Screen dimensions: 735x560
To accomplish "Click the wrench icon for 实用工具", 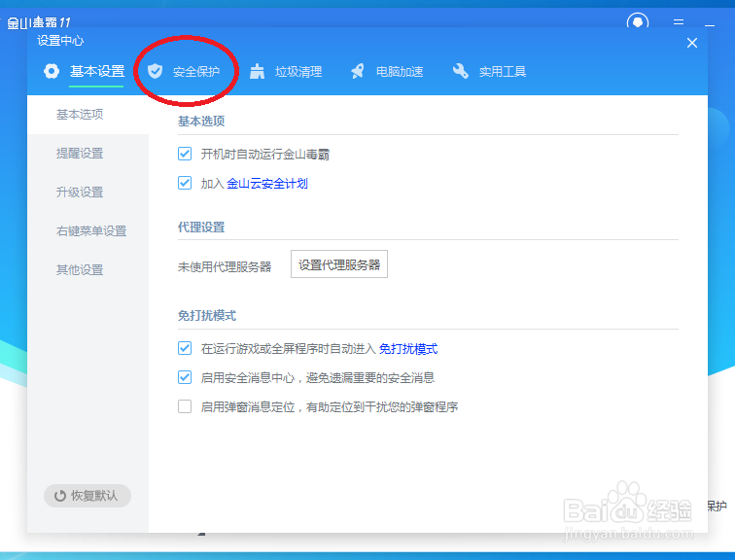I will [x=460, y=71].
